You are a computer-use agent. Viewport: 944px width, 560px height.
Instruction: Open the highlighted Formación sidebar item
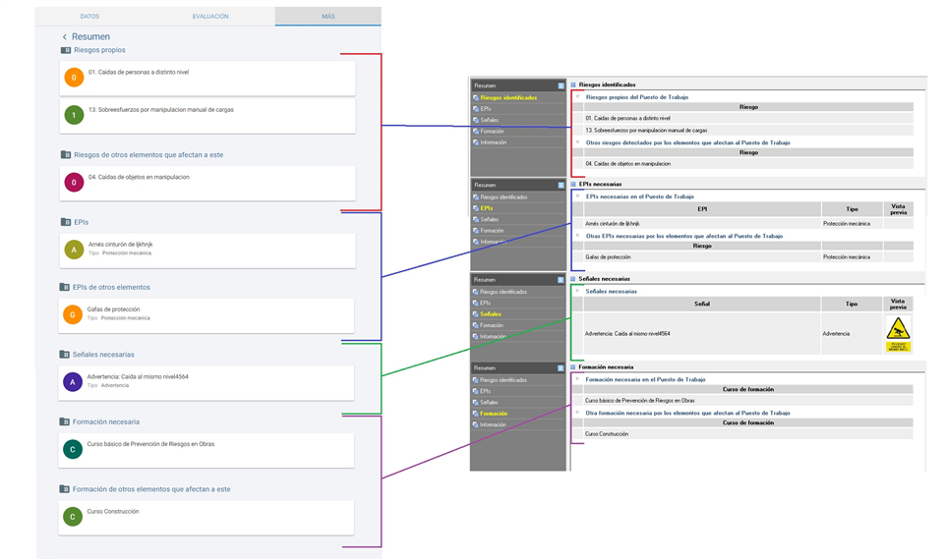[494, 414]
